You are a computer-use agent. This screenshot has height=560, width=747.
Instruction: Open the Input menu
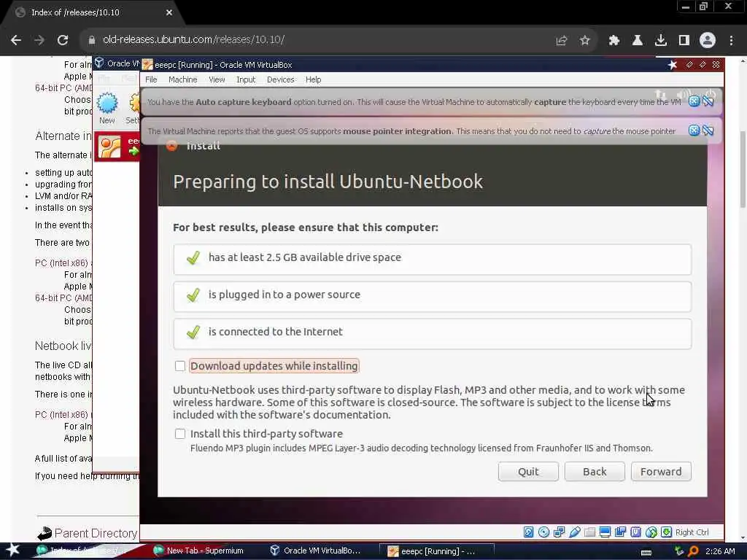[x=246, y=79]
